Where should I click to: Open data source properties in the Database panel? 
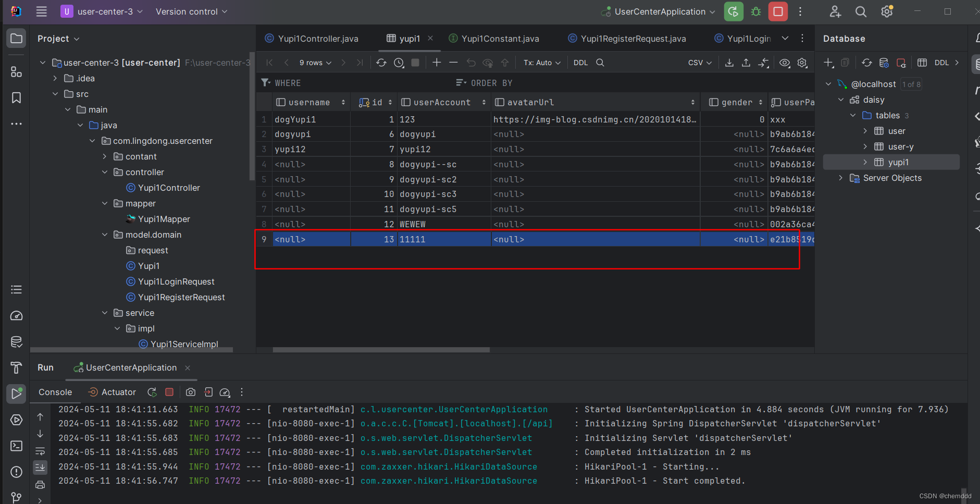coord(884,63)
